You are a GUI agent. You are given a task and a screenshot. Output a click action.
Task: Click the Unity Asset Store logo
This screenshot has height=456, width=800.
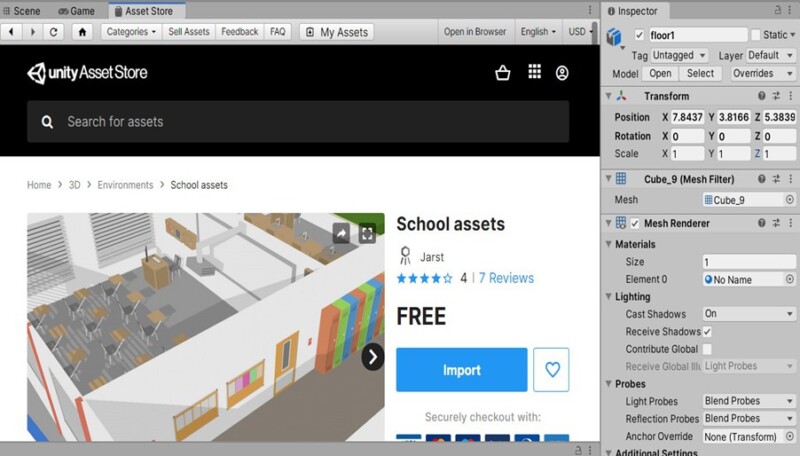pos(87,73)
